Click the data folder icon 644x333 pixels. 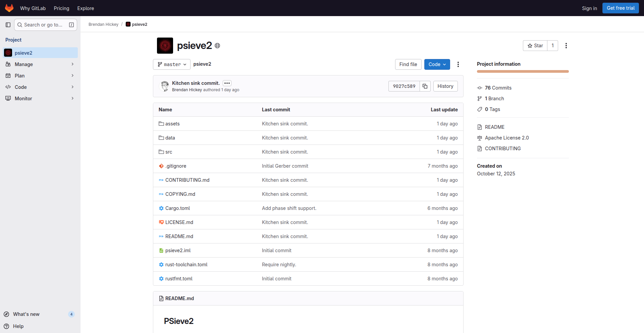coord(161,138)
